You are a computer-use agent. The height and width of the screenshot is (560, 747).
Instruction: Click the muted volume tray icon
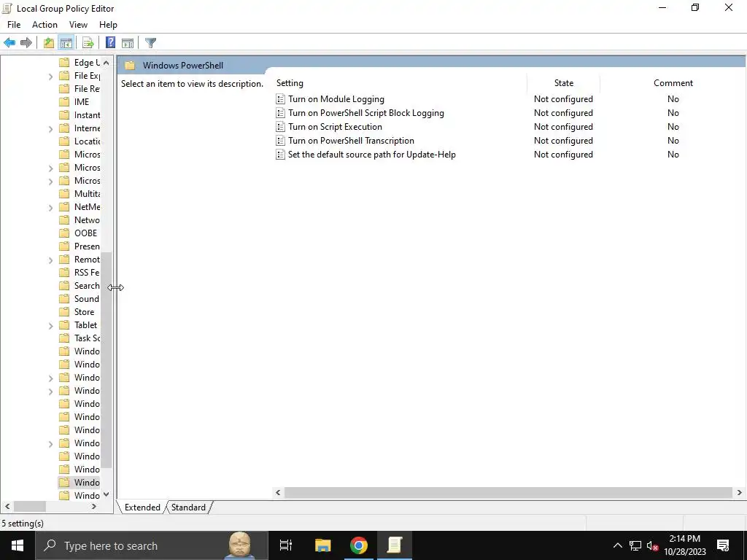coord(652,545)
